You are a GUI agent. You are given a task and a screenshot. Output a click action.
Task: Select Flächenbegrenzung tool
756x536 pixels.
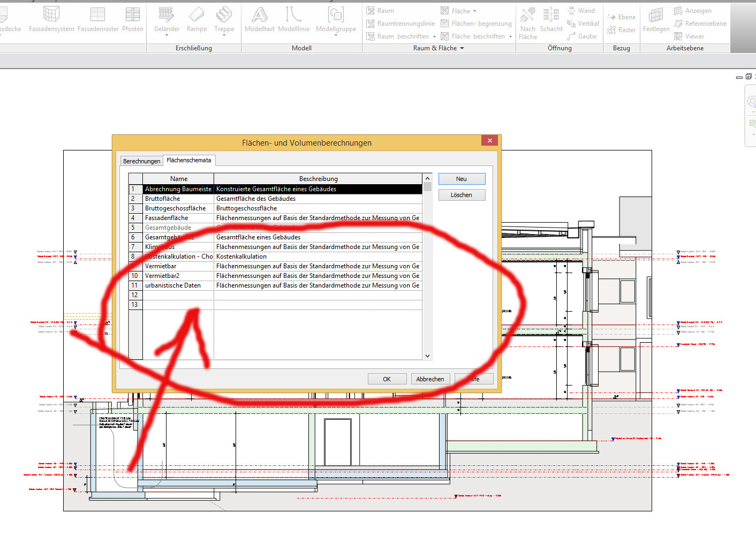pos(476,24)
